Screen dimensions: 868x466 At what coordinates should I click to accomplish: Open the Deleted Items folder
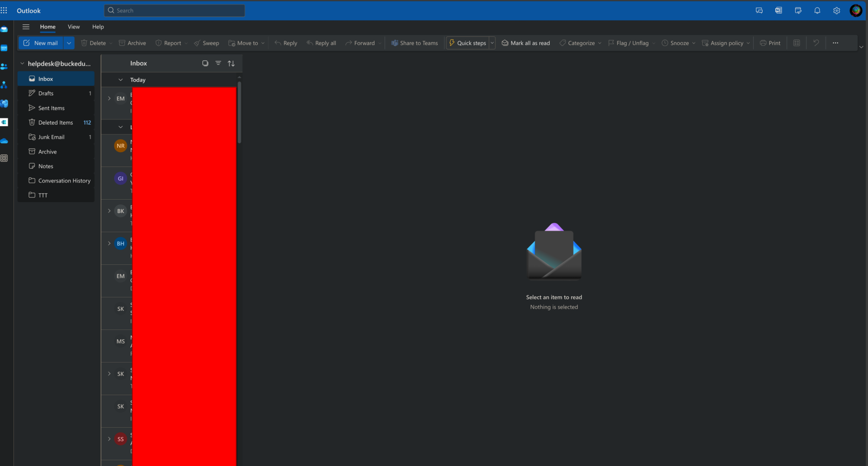pos(56,123)
